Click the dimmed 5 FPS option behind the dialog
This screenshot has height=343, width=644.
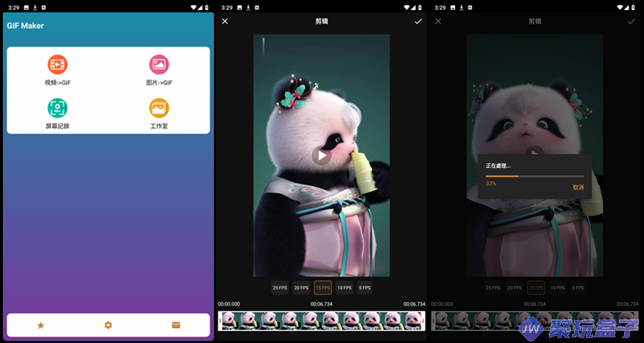point(577,287)
